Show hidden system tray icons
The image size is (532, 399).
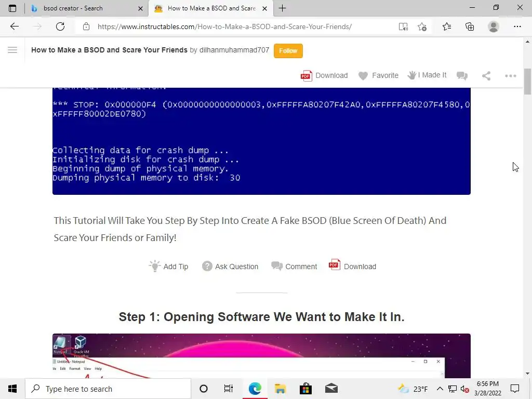click(x=440, y=389)
